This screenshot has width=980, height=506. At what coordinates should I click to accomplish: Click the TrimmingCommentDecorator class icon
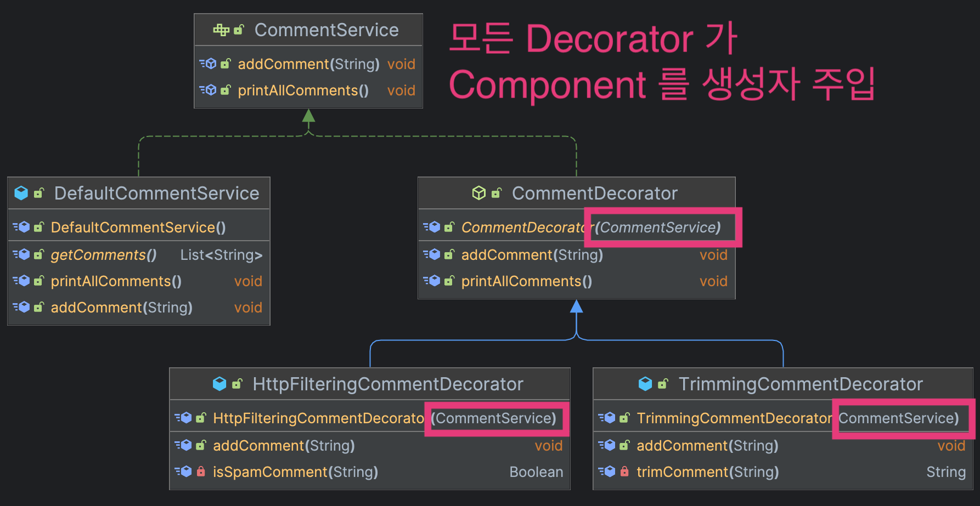point(645,384)
